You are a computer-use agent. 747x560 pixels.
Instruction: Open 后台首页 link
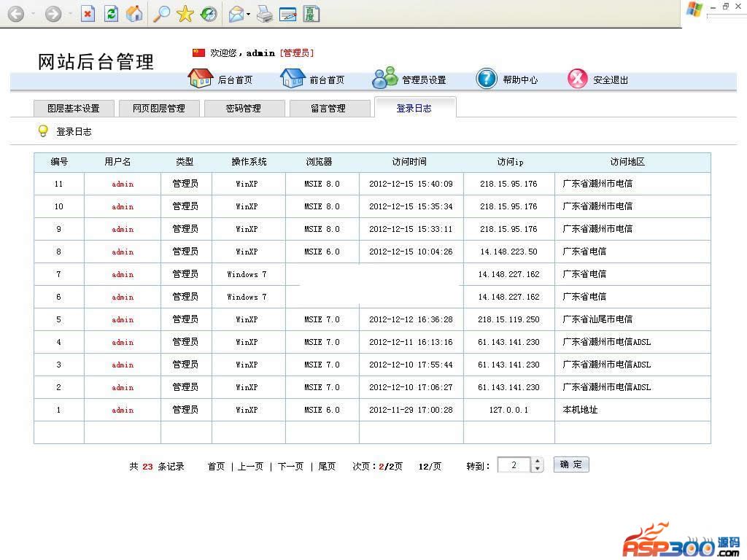(x=235, y=80)
